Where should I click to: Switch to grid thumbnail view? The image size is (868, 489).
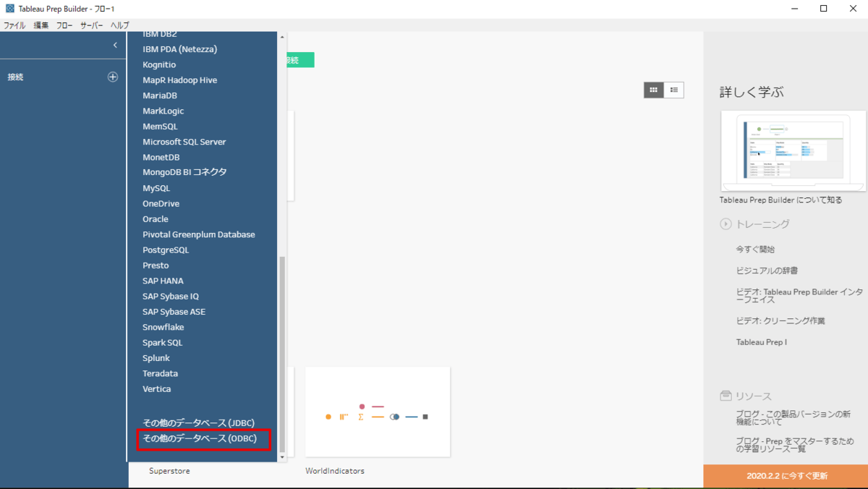(654, 90)
